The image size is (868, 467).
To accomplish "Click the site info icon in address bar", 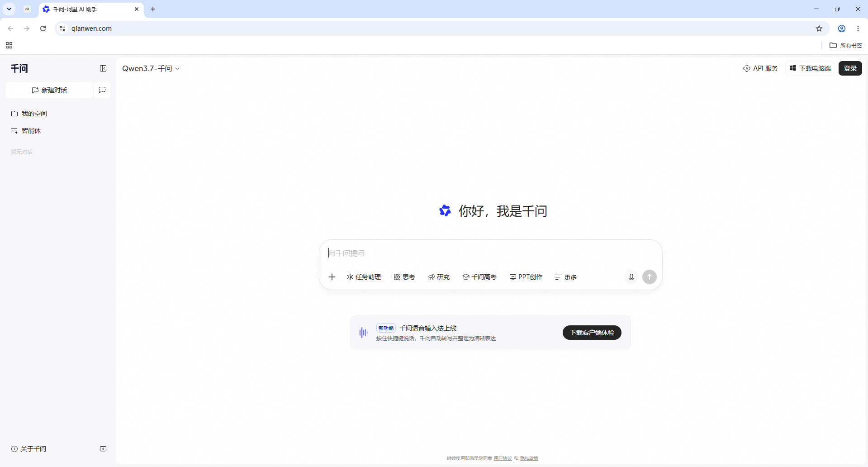I will point(62,29).
